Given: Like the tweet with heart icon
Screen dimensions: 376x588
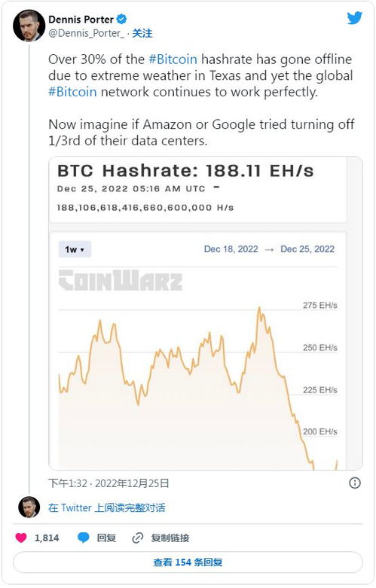Looking at the screenshot, I should click(21, 538).
